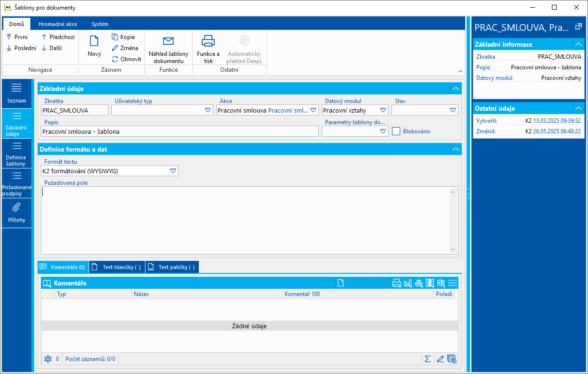588x374 pixels.
Task: Collapse the ribbon with the arrow
Action: (460, 71)
